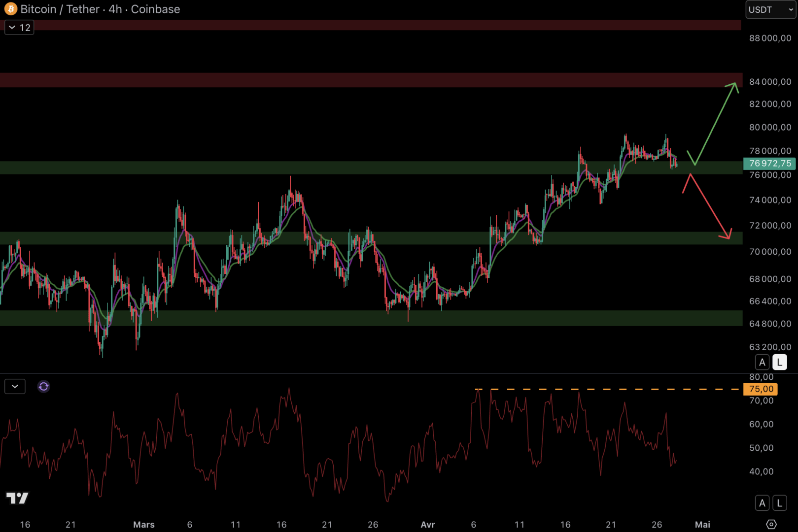798x532 pixels.
Task: Click the TradingView logo
Action: [17, 498]
